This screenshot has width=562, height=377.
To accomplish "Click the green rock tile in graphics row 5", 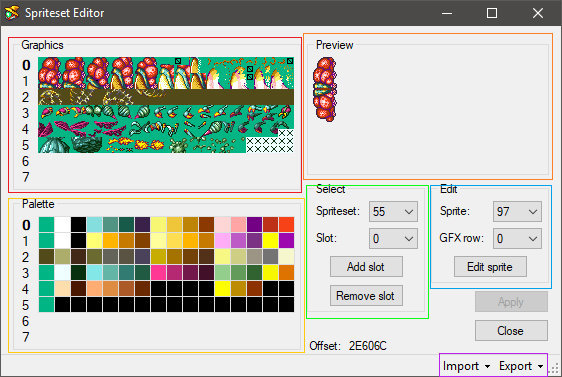I will click(87, 145).
